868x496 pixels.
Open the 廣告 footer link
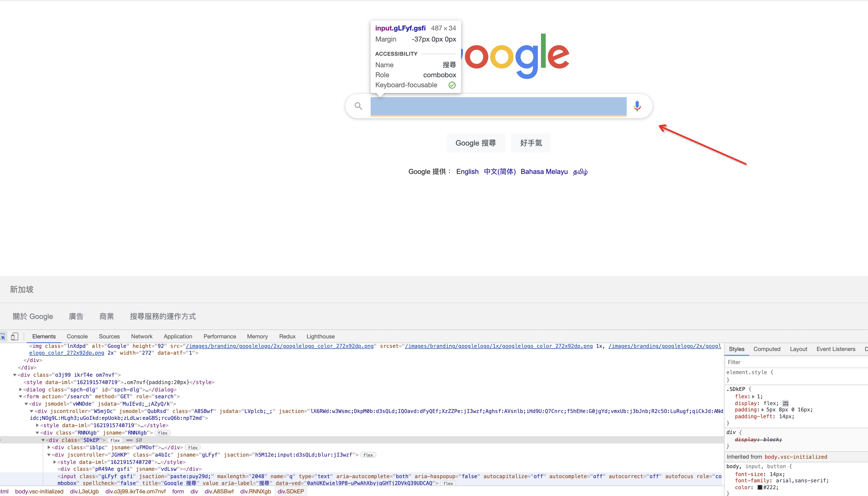point(76,317)
